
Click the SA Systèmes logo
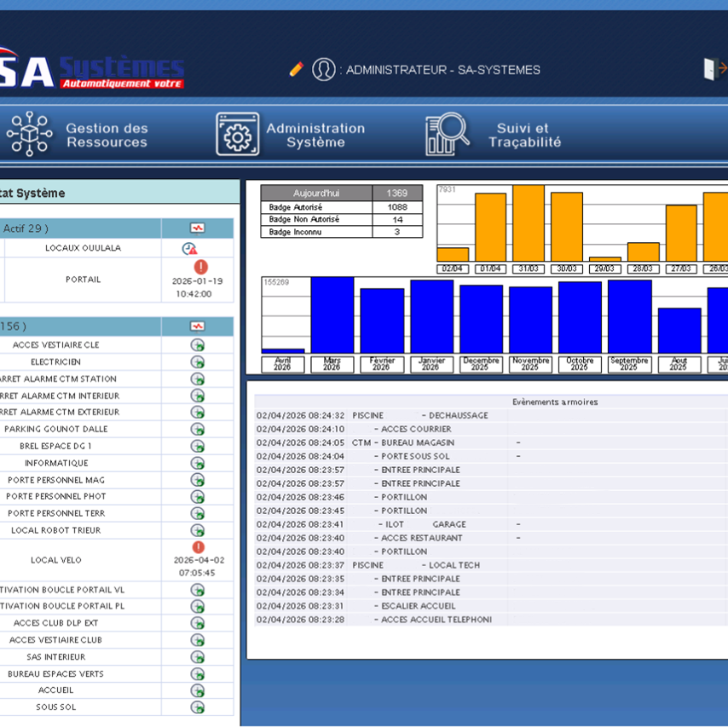pyautogui.click(x=90, y=71)
